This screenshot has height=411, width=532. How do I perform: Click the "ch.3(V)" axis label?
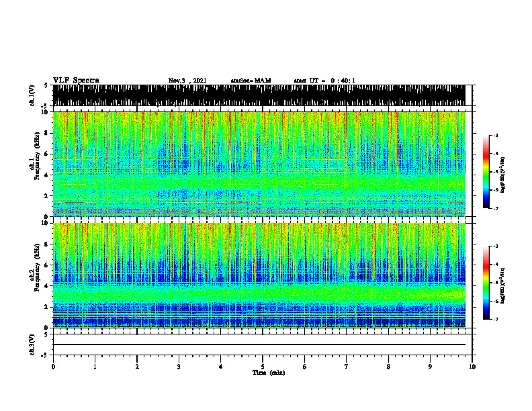pos(32,345)
